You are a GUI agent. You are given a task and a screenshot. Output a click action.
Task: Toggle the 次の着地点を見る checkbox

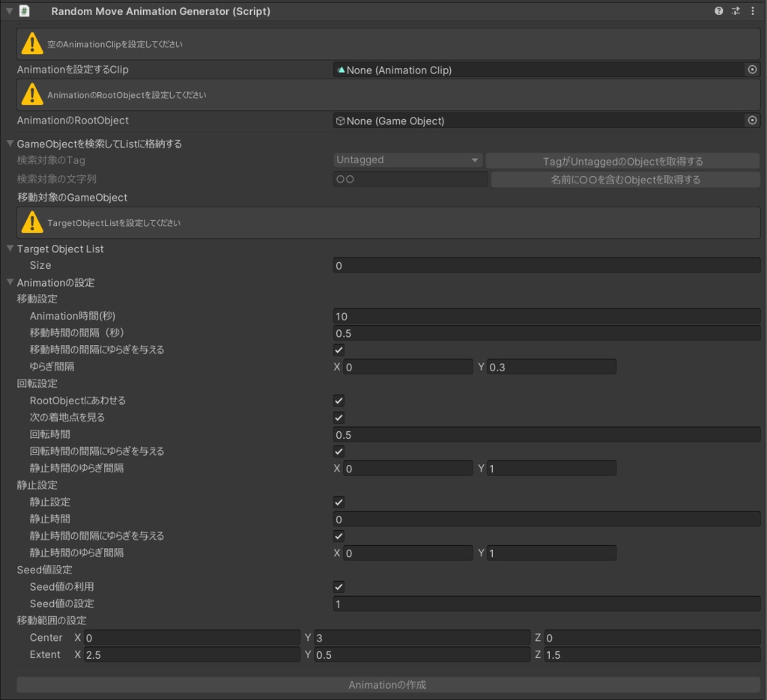(x=338, y=417)
